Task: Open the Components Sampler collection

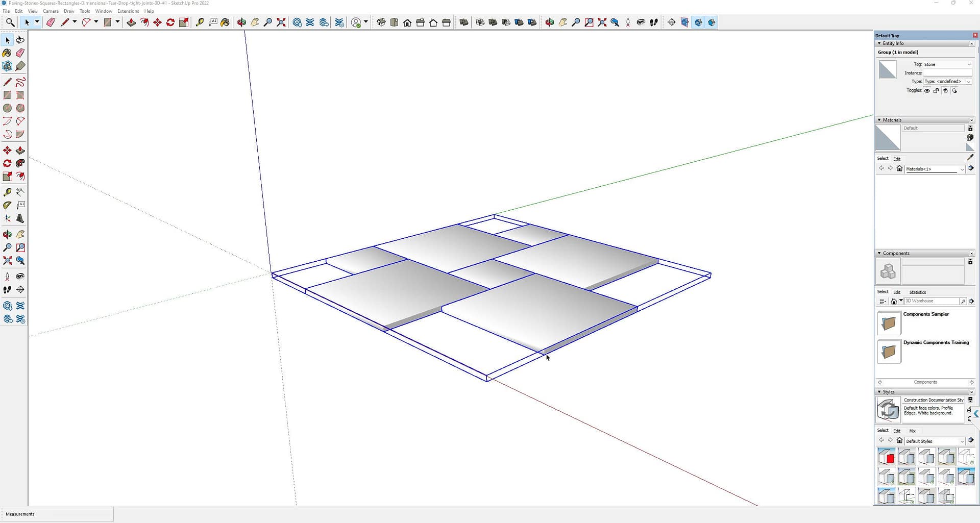Action: pyautogui.click(x=889, y=323)
